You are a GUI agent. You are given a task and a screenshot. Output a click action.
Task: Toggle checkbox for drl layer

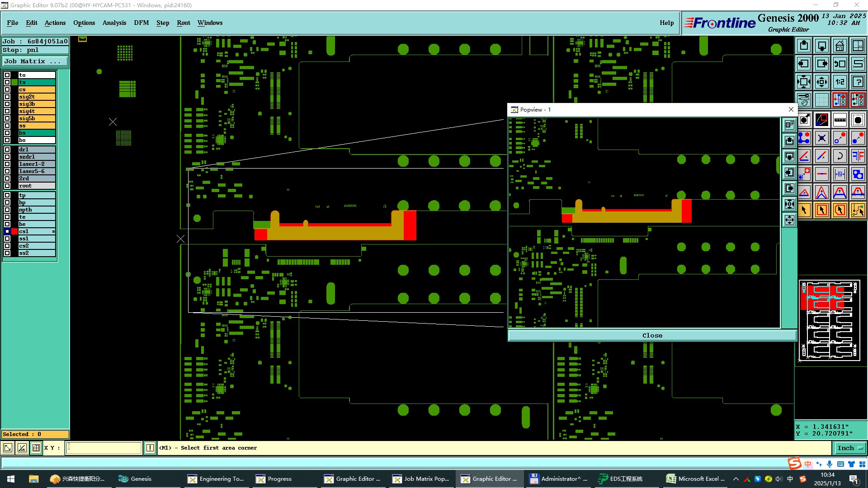point(7,150)
